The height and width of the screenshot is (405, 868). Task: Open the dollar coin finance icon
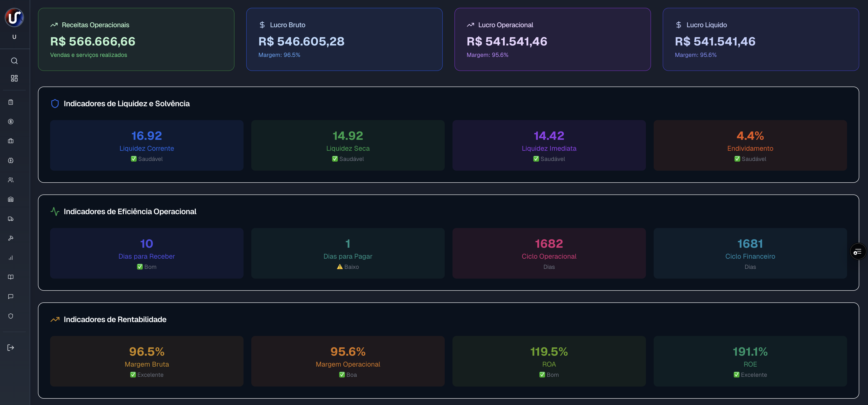pos(11,122)
